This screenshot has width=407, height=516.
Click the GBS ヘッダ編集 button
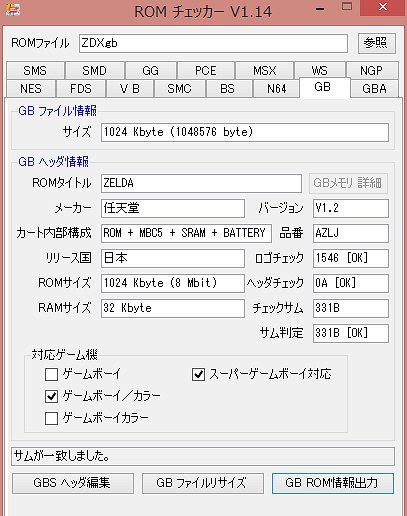(73, 483)
